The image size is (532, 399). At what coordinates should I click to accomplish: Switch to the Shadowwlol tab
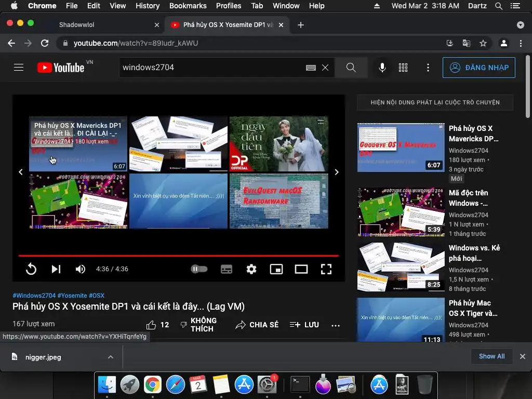pos(77,25)
